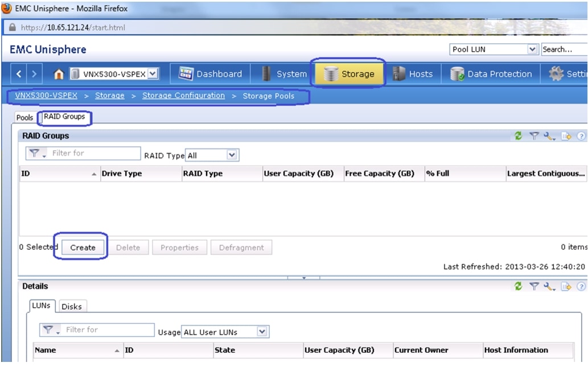This screenshot has height=379, width=588.
Task: Sort LUNs by the Name column
Action: tap(77, 350)
